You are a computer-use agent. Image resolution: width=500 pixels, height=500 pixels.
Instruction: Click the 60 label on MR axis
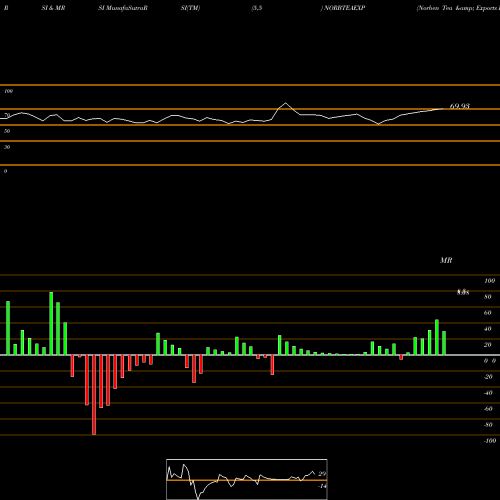click(488, 313)
